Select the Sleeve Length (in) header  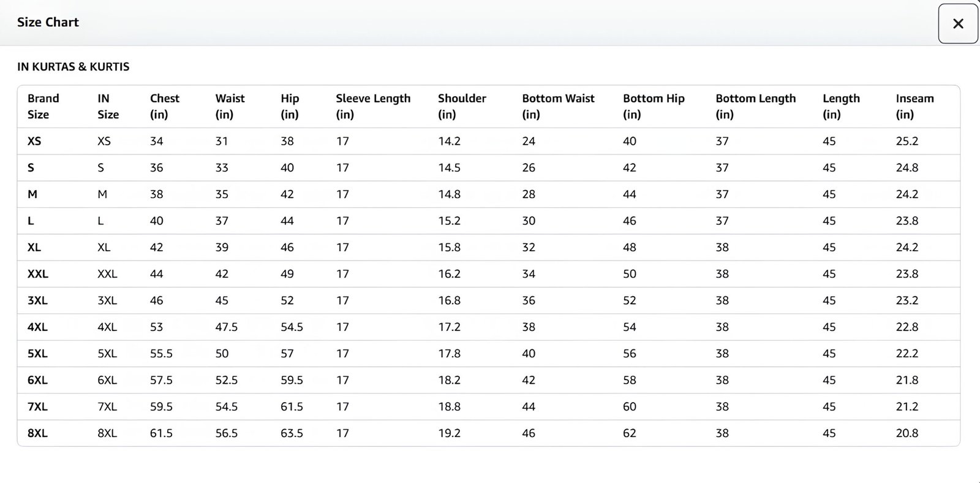[x=372, y=106]
